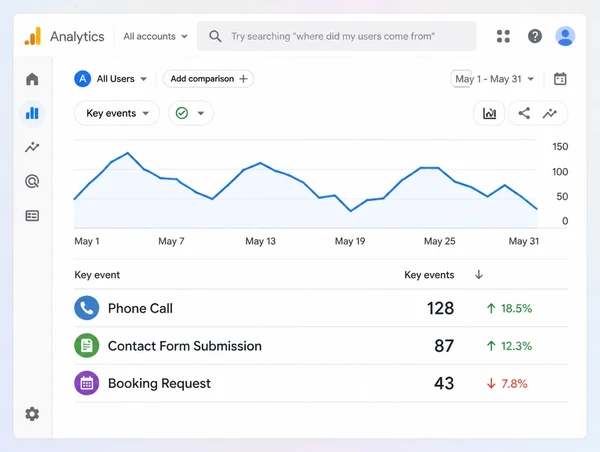Image resolution: width=600 pixels, height=452 pixels.
Task: Click the value 128
Action: [x=440, y=308]
